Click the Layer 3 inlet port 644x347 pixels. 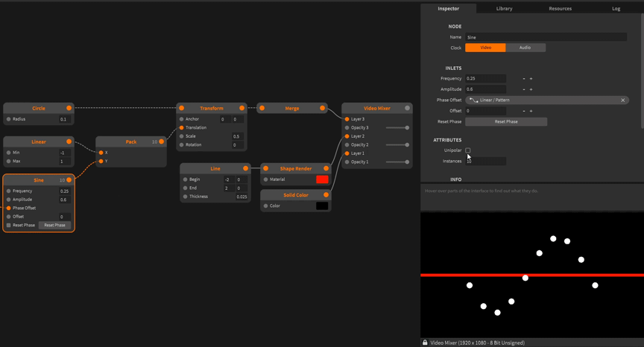click(347, 119)
